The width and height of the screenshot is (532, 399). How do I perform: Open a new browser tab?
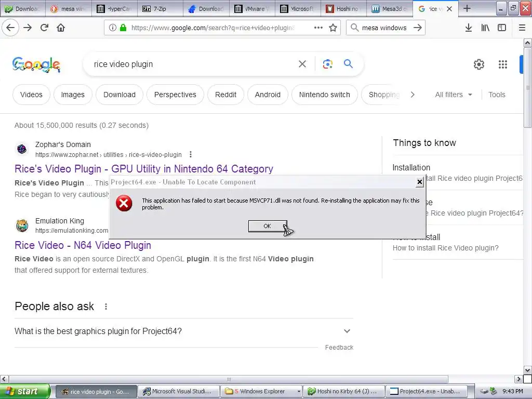[467, 8]
